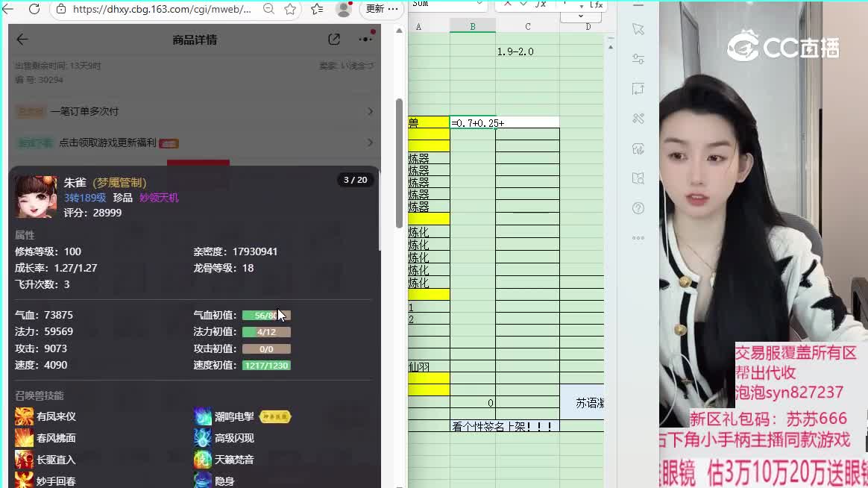This screenshot has width=868, height=488.
Task: Click the share icon beside 商品详情 title
Action: pos(334,38)
